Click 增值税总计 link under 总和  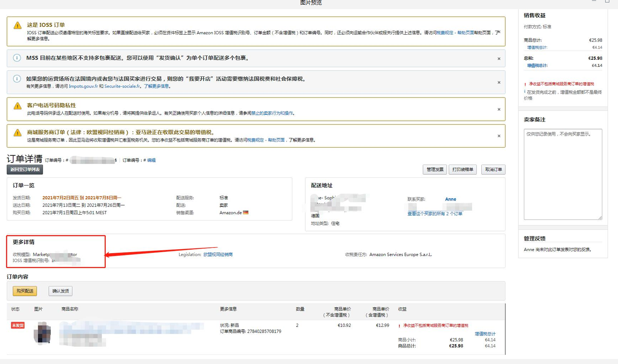click(x=537, y=66)
